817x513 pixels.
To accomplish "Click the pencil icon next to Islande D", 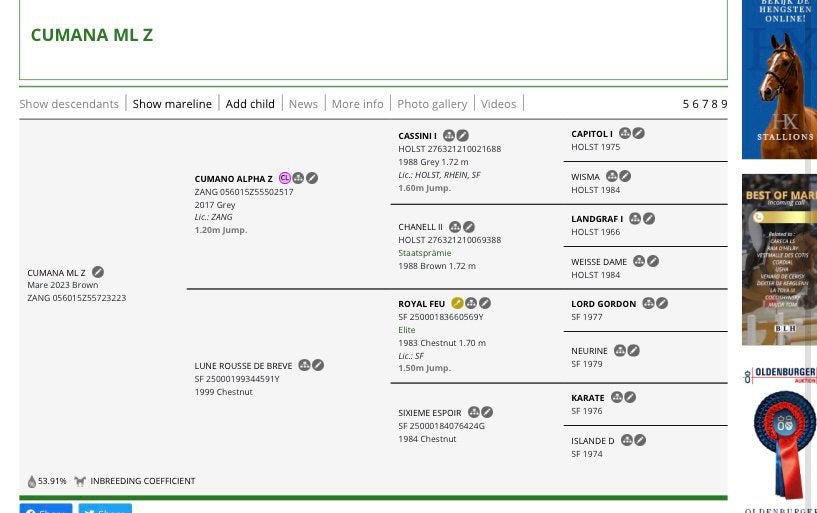I will (x=640, y=440).
